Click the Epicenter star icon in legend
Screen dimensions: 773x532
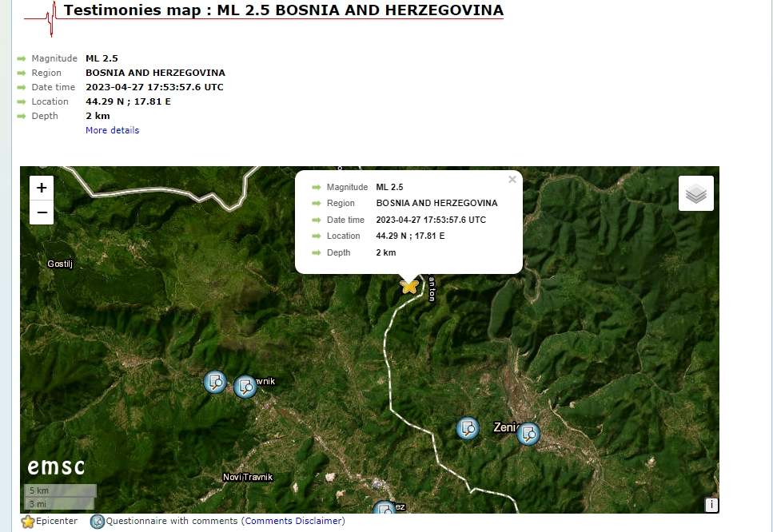(x=28, y=522)
